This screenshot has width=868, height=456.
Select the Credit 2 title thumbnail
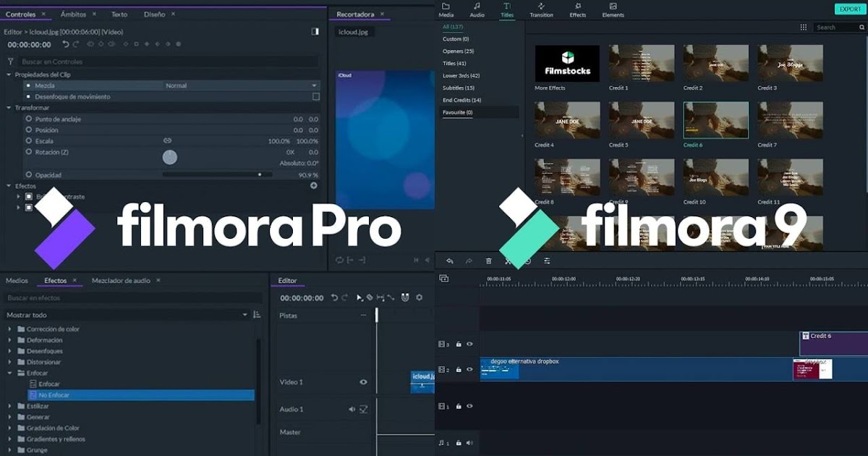pos(716,64)
